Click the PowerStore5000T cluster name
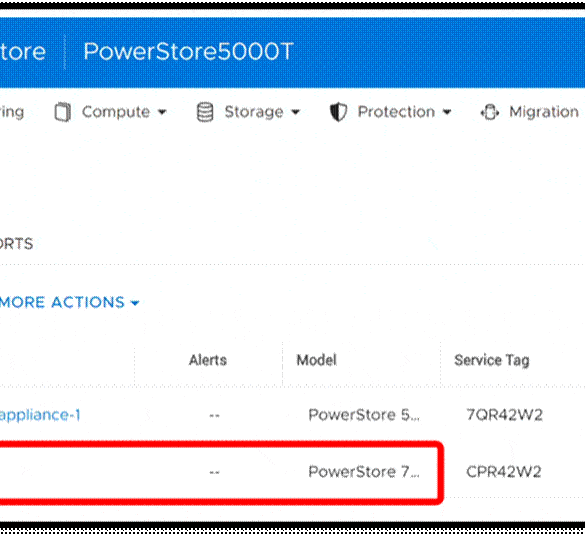This screenshot has width=585, height=542. point(188,51)
